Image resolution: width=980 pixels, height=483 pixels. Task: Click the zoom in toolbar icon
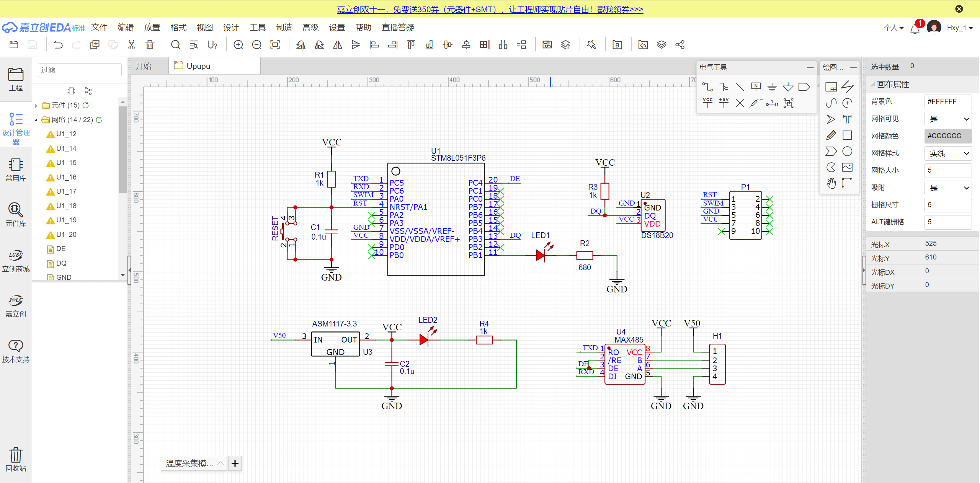[238, 45]
